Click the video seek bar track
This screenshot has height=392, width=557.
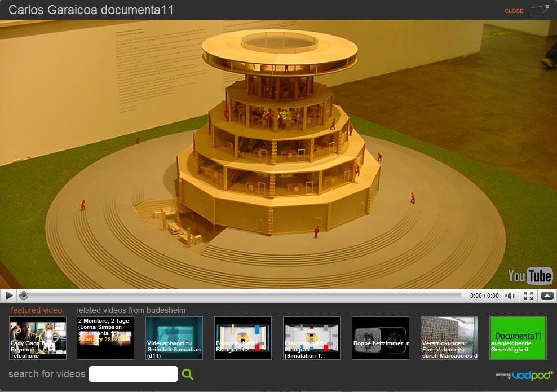point(242,296)
